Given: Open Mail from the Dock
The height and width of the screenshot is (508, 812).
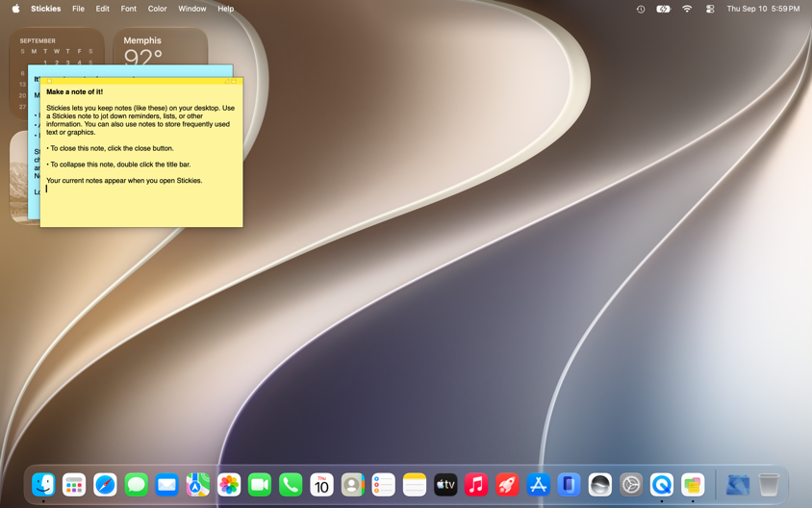Looking at the screenshot, I should [x=166, y=485].
